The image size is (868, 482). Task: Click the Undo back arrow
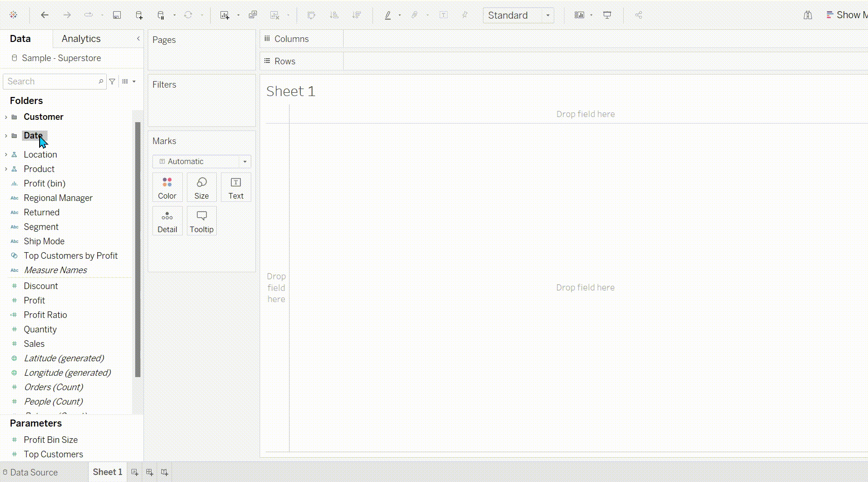(x=45, y=15)
